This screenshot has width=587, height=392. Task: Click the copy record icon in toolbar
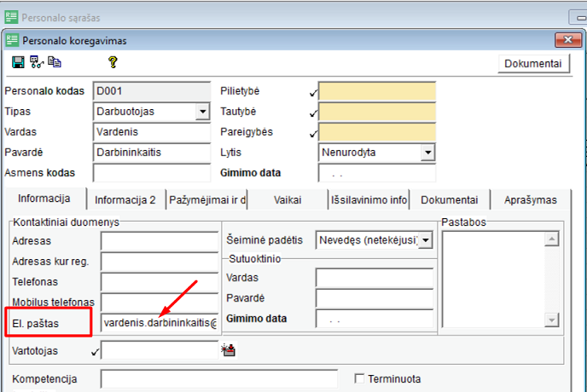pyautogui.click(x=55, y=62)
